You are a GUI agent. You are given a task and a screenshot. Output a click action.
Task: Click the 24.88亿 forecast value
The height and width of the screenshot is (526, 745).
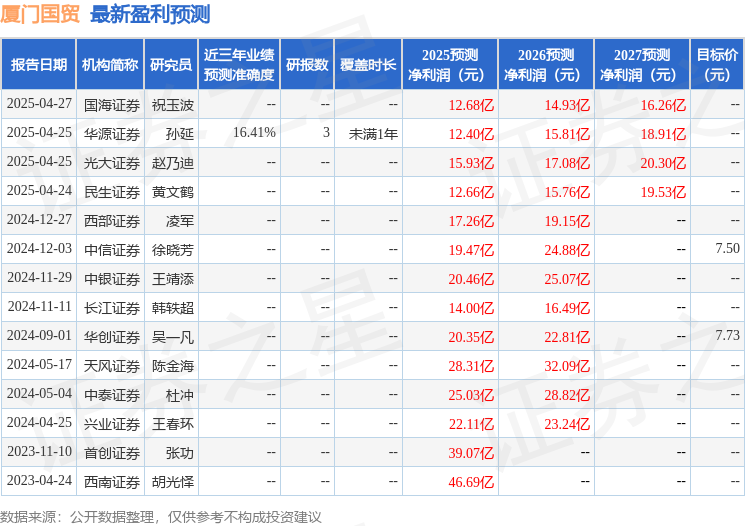pyautogui.click(x=567, y=250)
